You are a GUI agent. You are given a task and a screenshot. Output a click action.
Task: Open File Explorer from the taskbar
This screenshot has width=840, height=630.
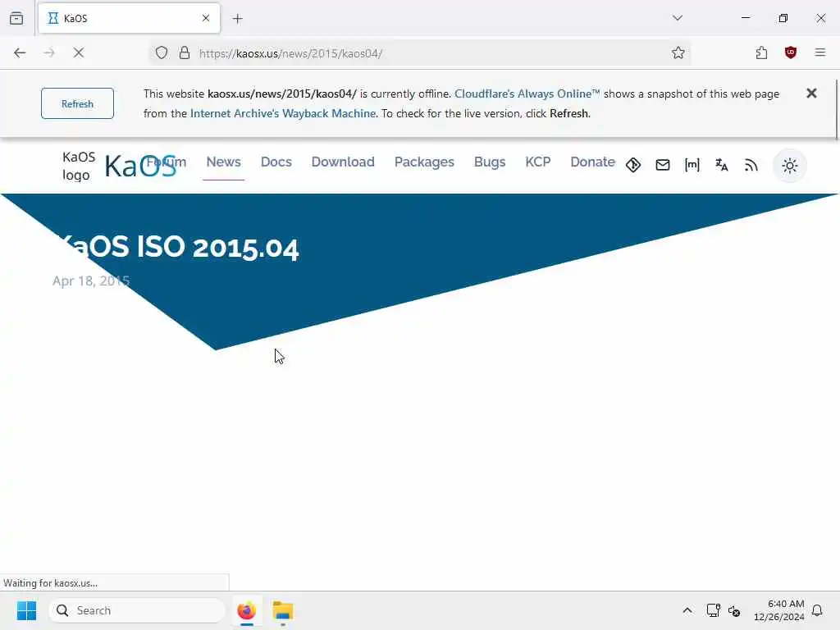click(283, 610)
